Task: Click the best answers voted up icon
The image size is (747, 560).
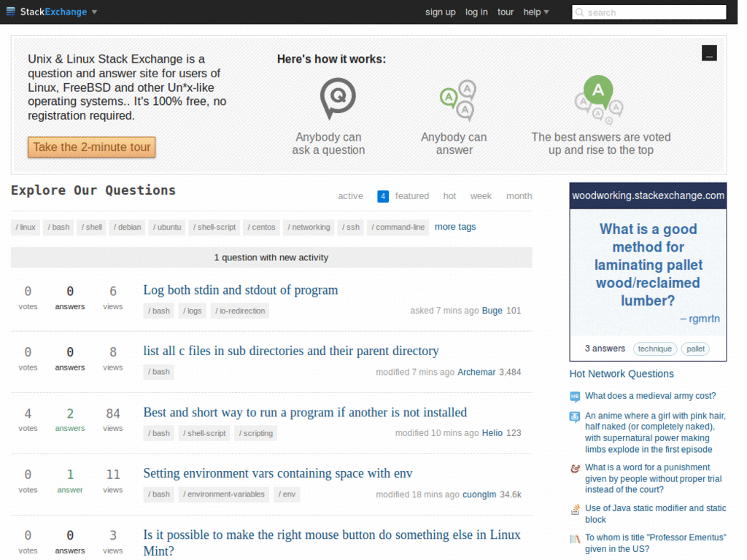Action: point(599,100)
